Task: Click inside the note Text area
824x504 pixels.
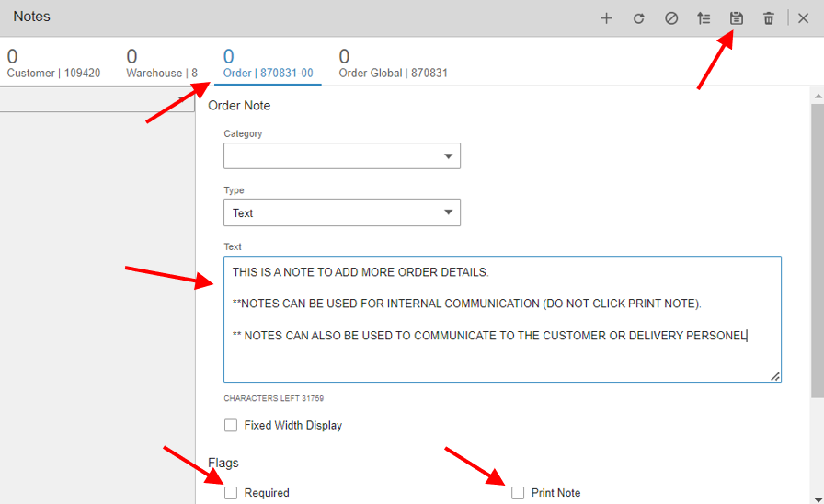Action: pos(502,319)
